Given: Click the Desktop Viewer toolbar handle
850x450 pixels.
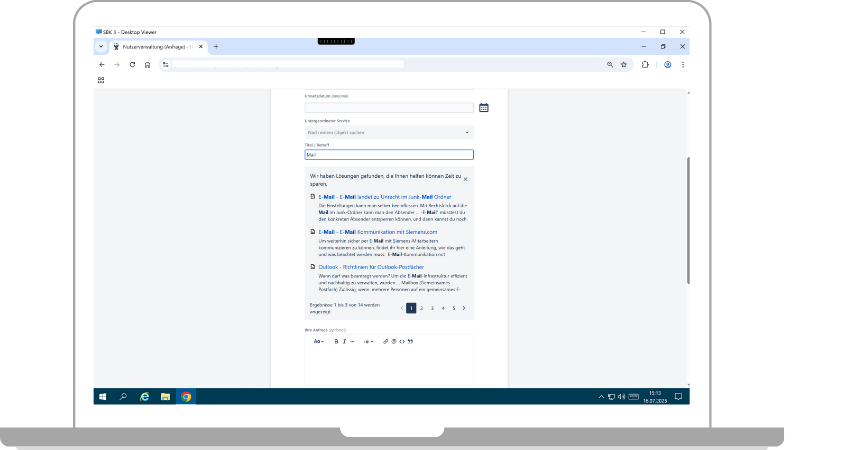Looking at the screenshot, I should (336, 41).
